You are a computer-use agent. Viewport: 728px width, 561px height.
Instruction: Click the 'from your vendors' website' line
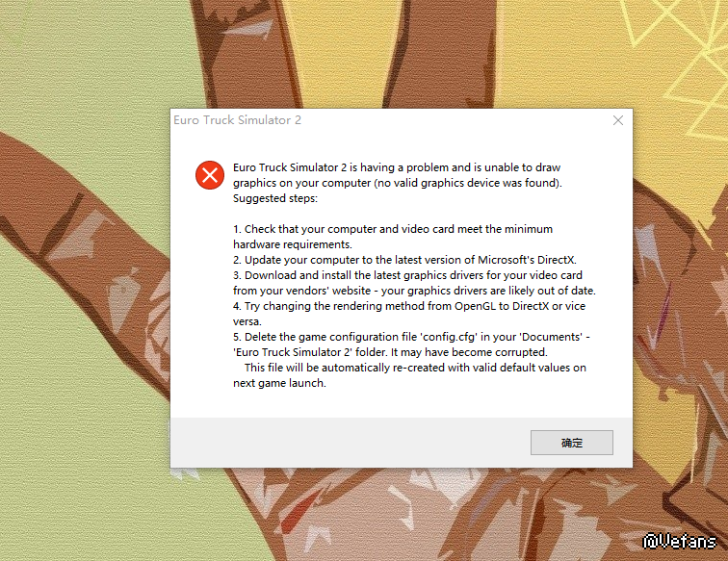tap(301, 291)
